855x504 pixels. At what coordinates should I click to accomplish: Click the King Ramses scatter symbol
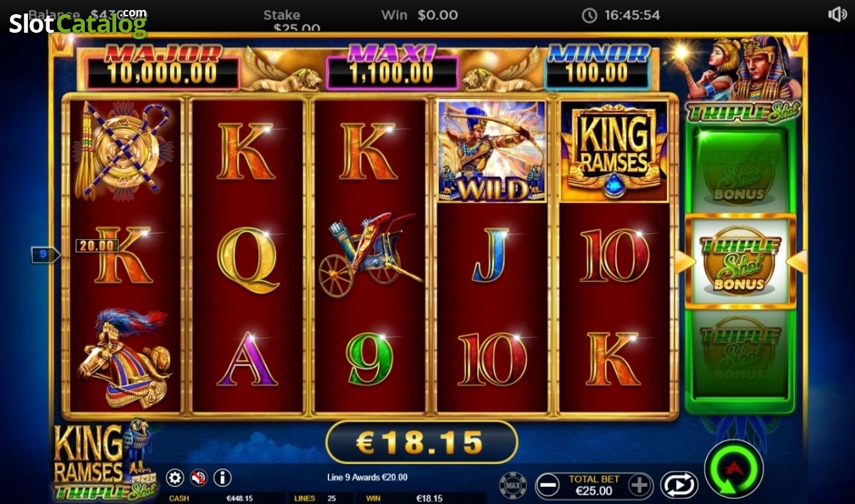point(614,151)
